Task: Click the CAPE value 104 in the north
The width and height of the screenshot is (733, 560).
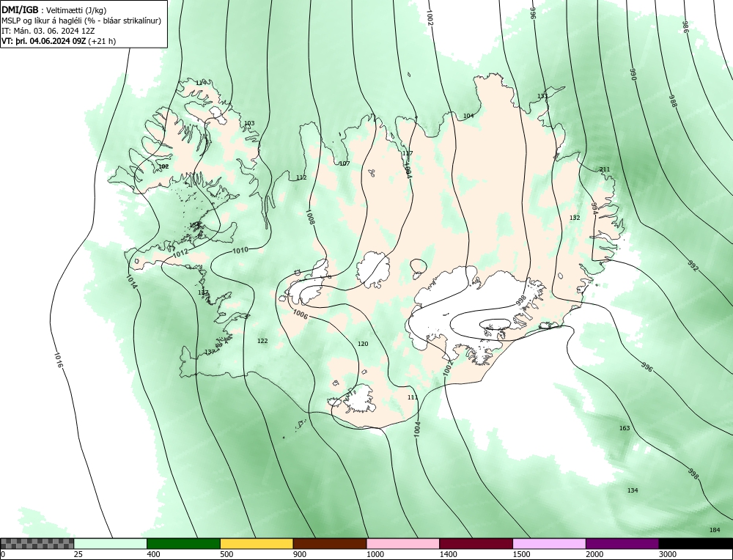Action: click(468, 116)
